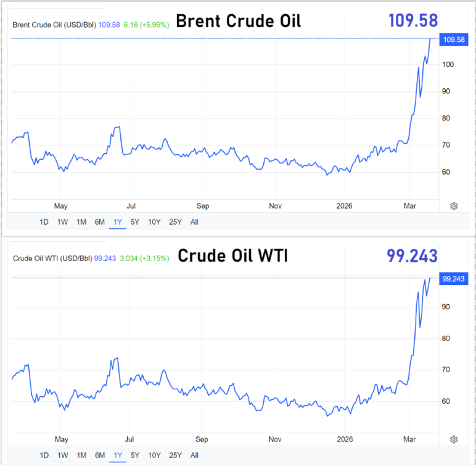Select 1D range on Brent chart
Screen dimensions: 476x469
pyautogui.click(x=44, y=222)
